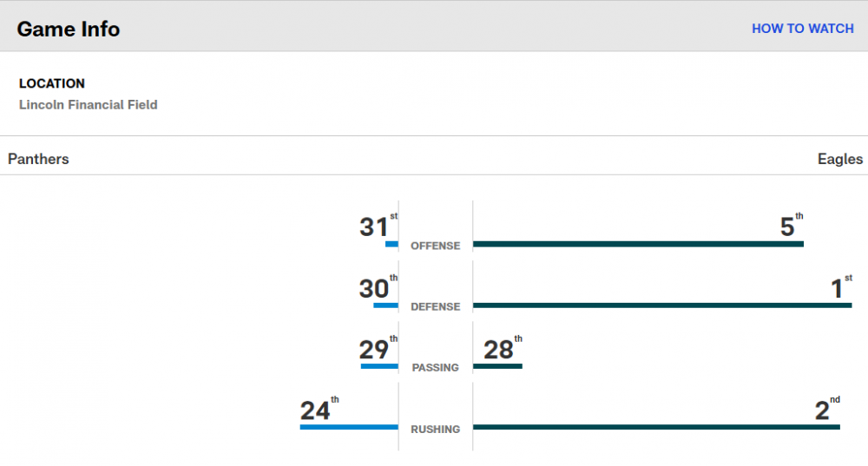868x466 pixels.
Task: Click the Panthers 29th passing rank
Action: (x=374, y=349)
